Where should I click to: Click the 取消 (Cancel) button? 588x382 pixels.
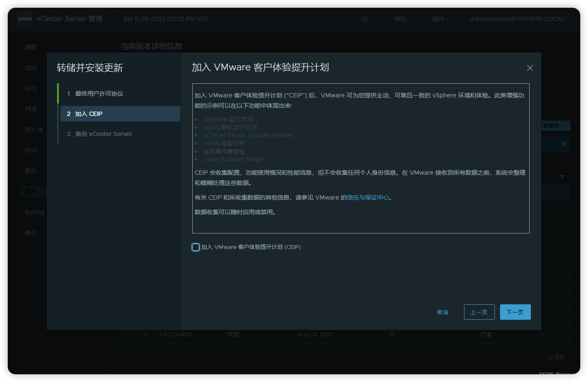coord(443,312)
